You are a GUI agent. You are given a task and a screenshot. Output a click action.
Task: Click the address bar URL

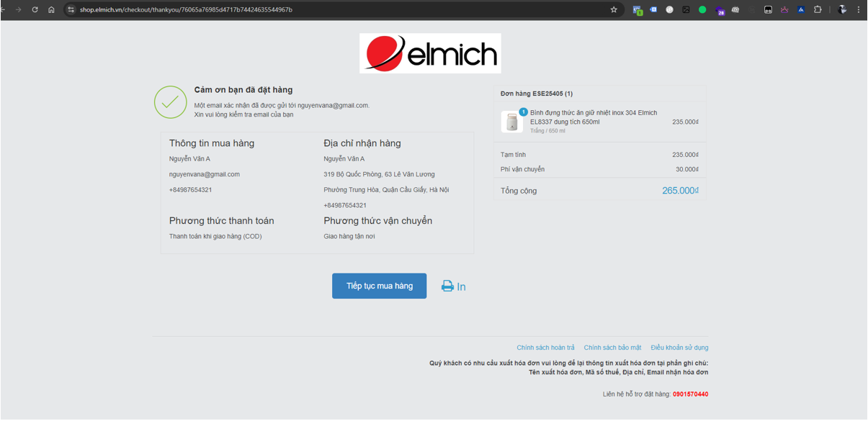pos(186,9)
